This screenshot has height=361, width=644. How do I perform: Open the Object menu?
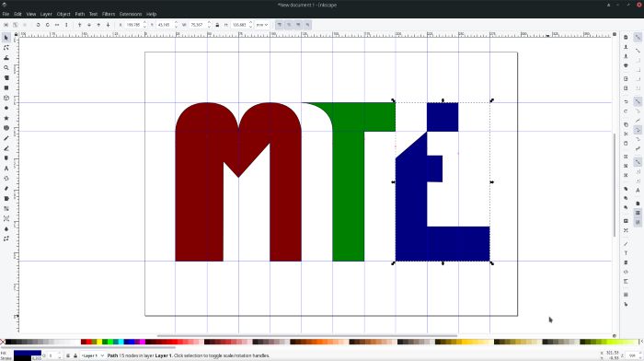63,14
